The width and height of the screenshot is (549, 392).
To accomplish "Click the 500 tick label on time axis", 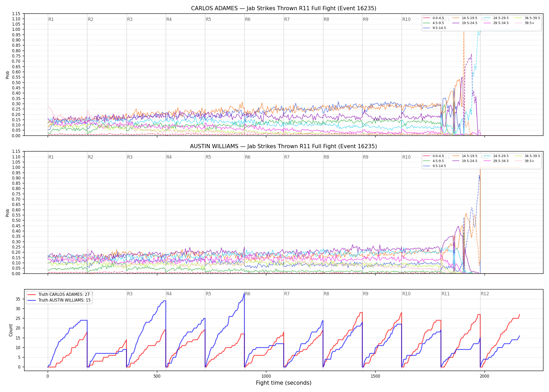I will point(157,376).
